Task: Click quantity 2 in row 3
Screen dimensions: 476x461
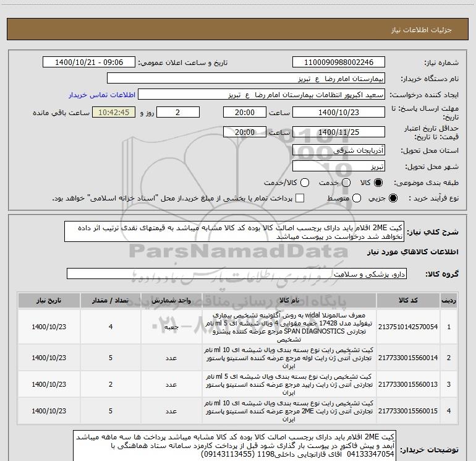Action: coord(111,384)
